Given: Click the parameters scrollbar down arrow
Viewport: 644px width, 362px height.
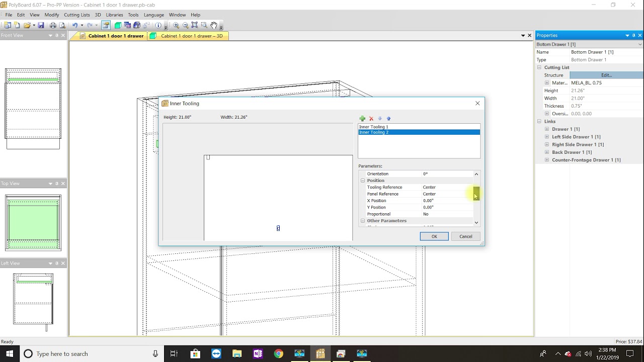Looking at the screenshot, I should (x=476, y=222).
